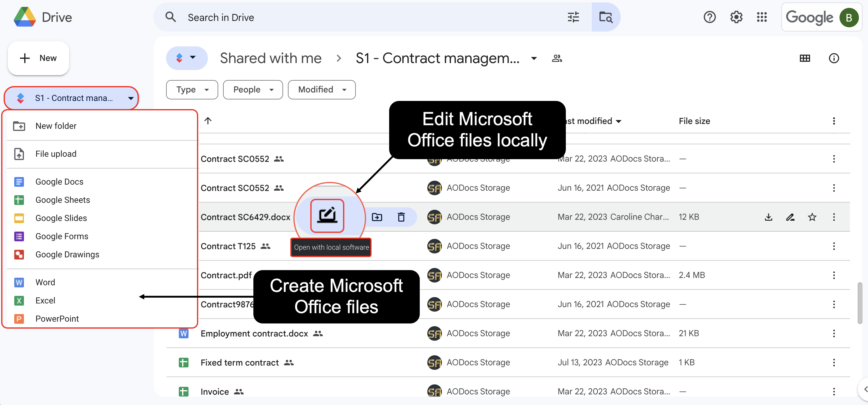
Task: Open advanced search options icon
Action: pyautogui.click(x=573, y=17)
